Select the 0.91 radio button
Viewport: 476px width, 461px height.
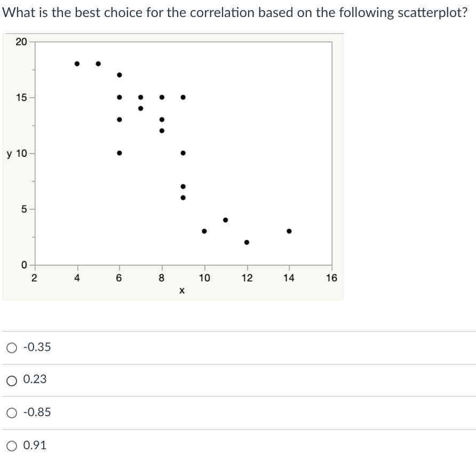pyautogui.click(x=11, y=446)
